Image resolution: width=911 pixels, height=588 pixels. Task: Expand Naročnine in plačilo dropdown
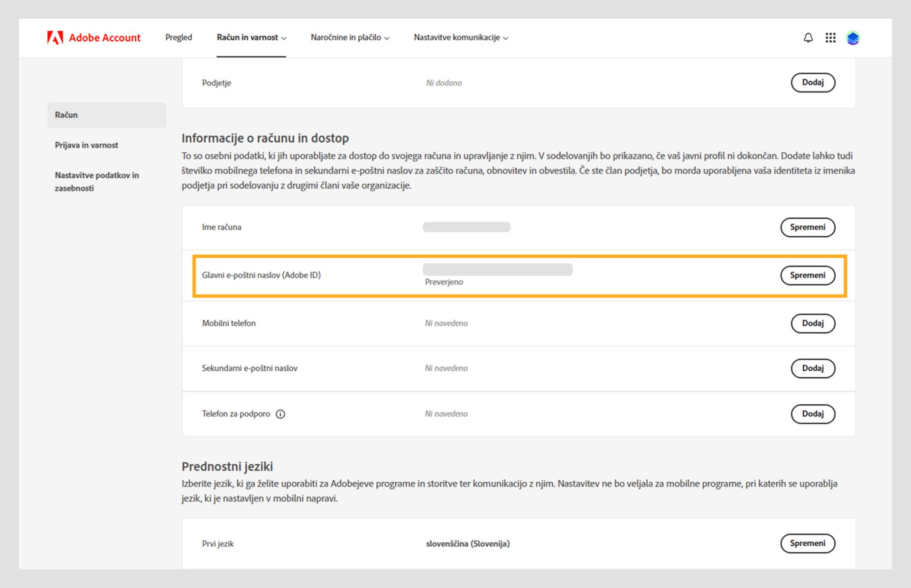point(350,37)
